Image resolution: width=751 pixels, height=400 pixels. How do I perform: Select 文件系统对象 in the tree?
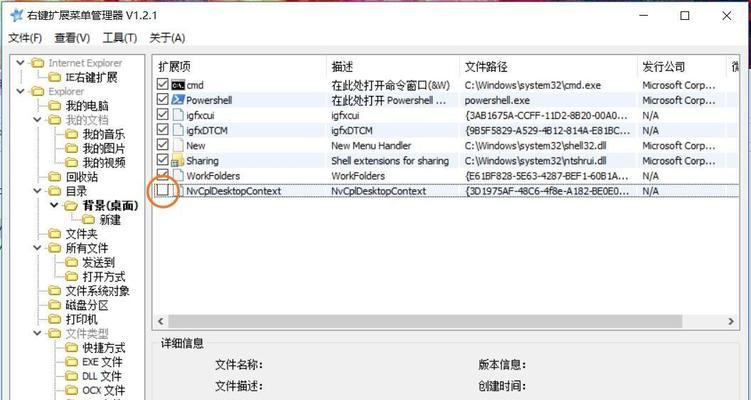pos(98,291)
